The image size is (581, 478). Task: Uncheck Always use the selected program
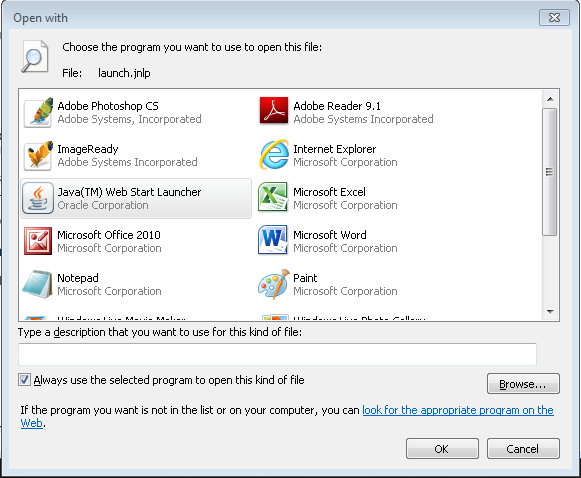point(24,380)
